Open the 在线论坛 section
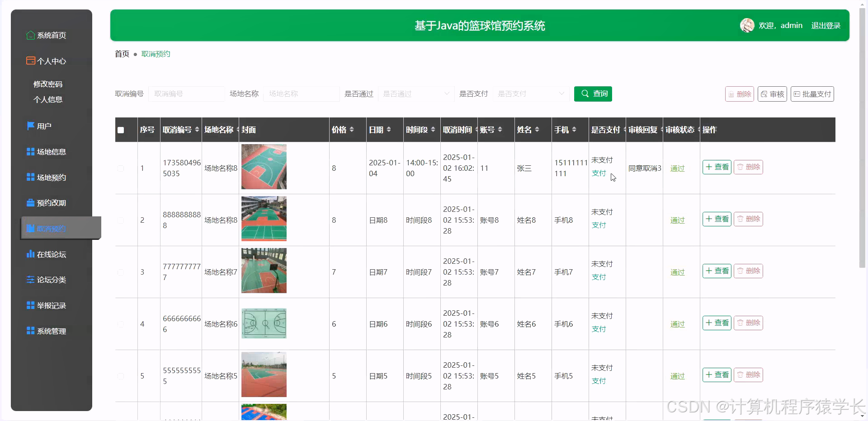Image resolution: width=868 pixels, height=421 pixels. point(51,254)
